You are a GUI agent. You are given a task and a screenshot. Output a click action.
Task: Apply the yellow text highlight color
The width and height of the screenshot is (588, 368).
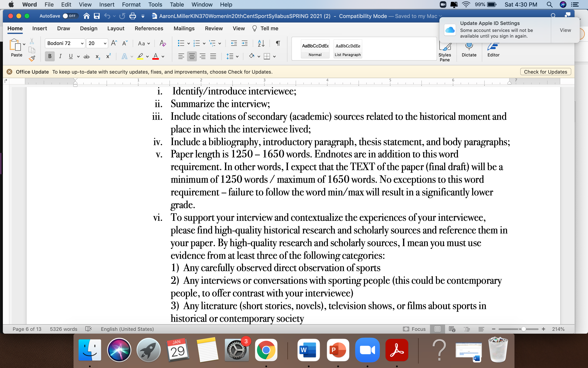[140, 56]
